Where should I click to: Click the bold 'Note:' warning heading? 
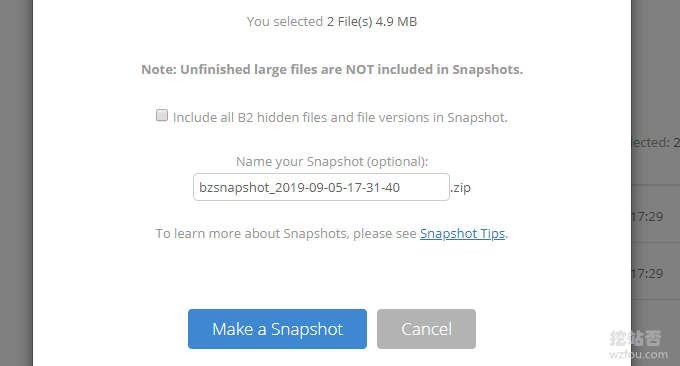coord(159,69)
